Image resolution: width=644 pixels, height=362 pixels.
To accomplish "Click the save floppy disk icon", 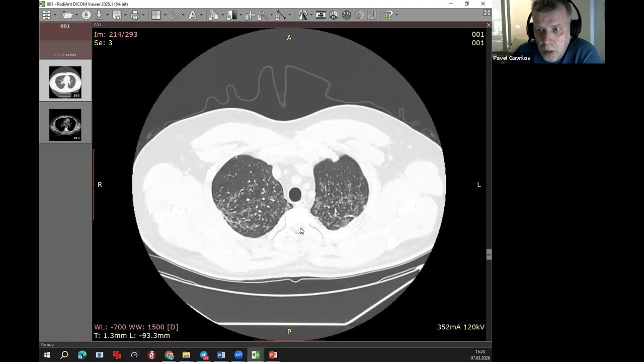I will point(117,15).
